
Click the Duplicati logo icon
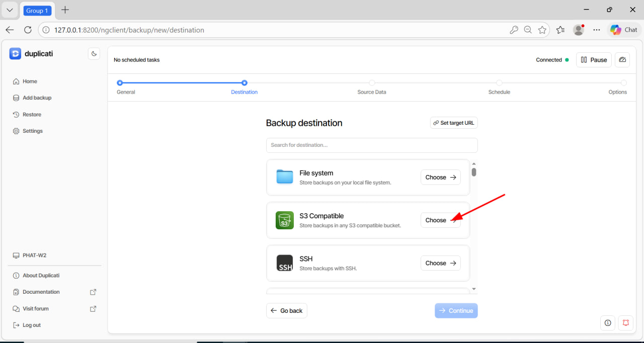click(15, 54)
